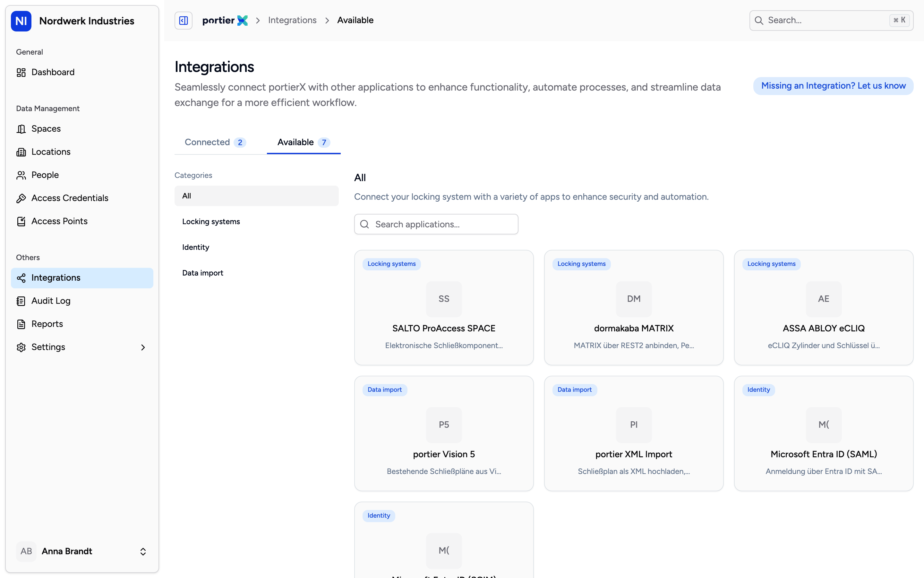Click Missing an Integration? Let us know
Image resolution: width=924 pixels, height=578 pixels.
[833, 86]
